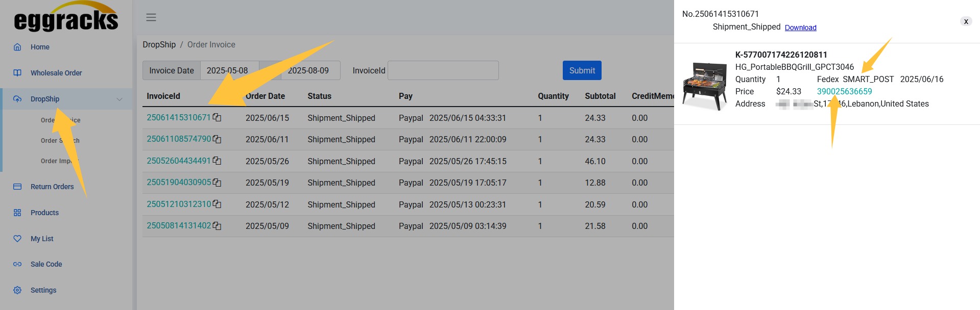Viewport: 980px width, 310px height.
Task: Click the InvoiceId search field
Action: pos(443,70)
